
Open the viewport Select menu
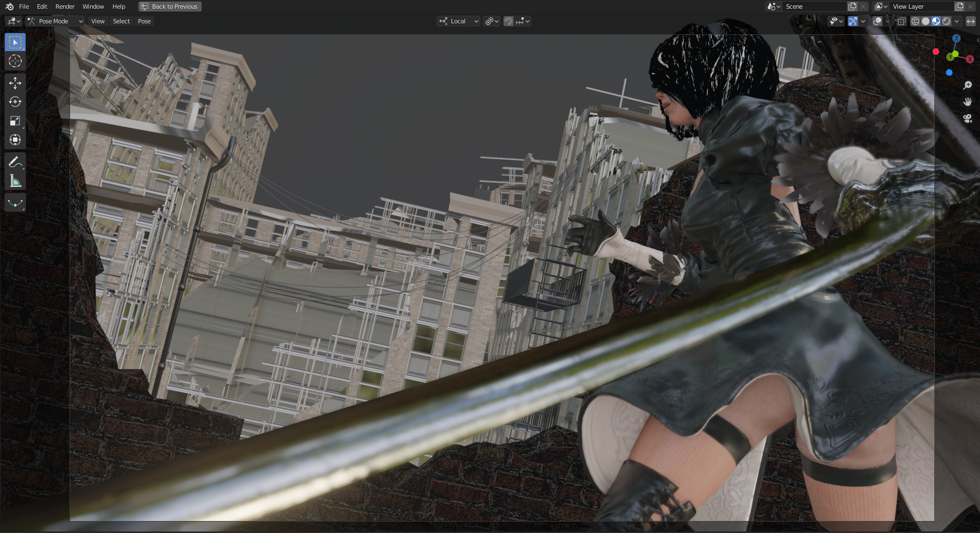(121, 21)
